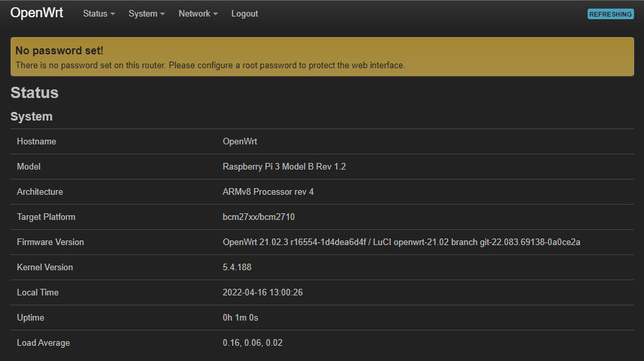Click the Firmware Version row label
Image resolution: width=644 pixels, height=361 pixels.
tap(50, 242)
